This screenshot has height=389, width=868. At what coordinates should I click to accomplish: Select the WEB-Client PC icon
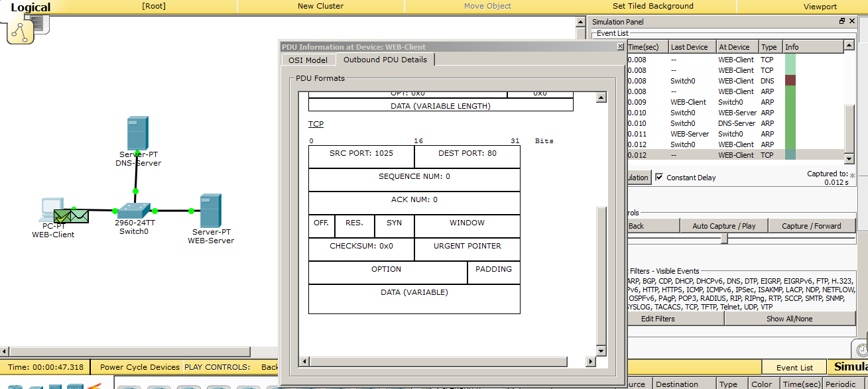coord(52,210)
